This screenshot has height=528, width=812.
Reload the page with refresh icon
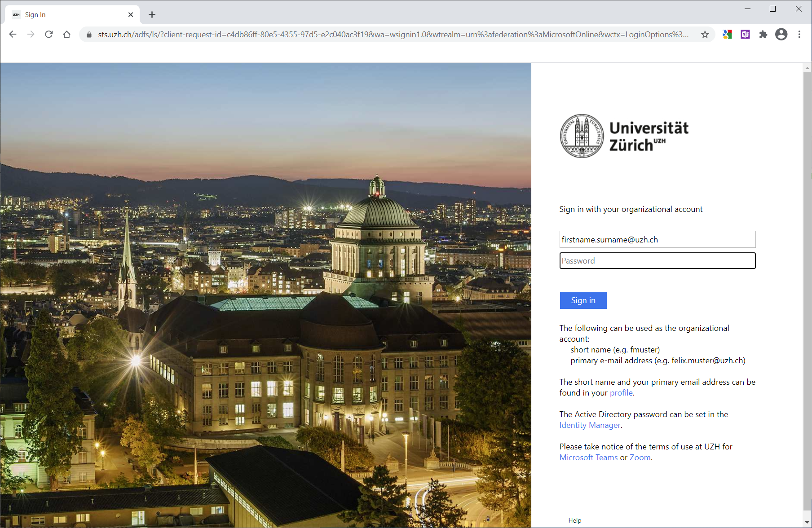49,35
